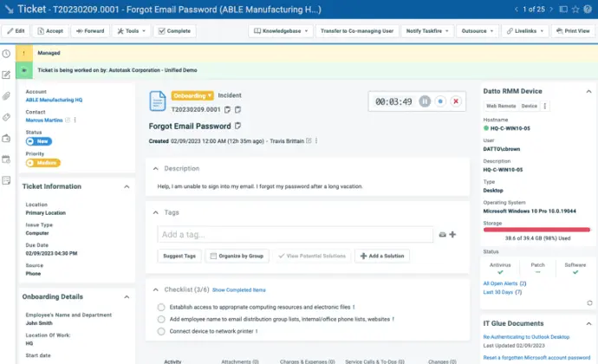Check the Organize by Group checkbox
This screenshot has height=364, width=598.
213,256
